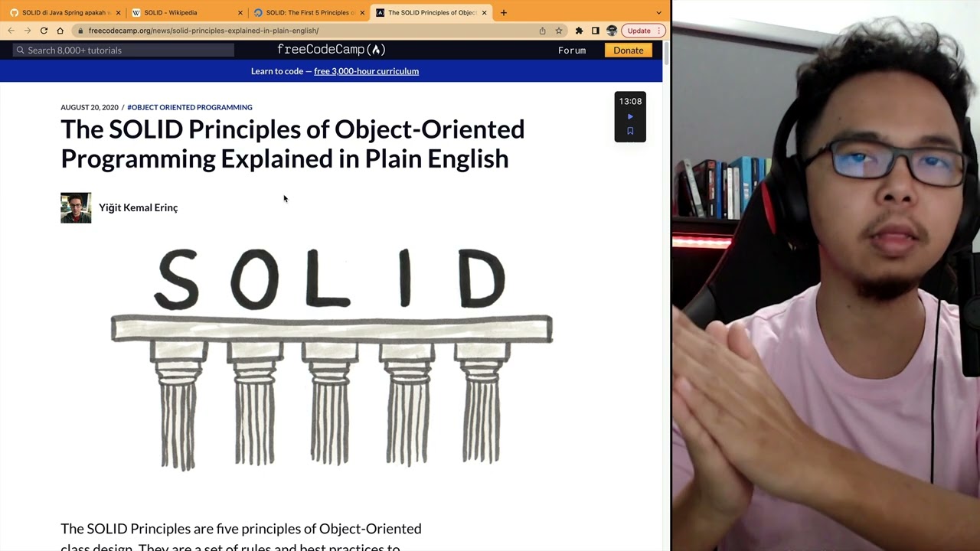Open the free 3,000-hour curriculum link
This screenshot has width=980, height=551.
[x=366, y=71]
